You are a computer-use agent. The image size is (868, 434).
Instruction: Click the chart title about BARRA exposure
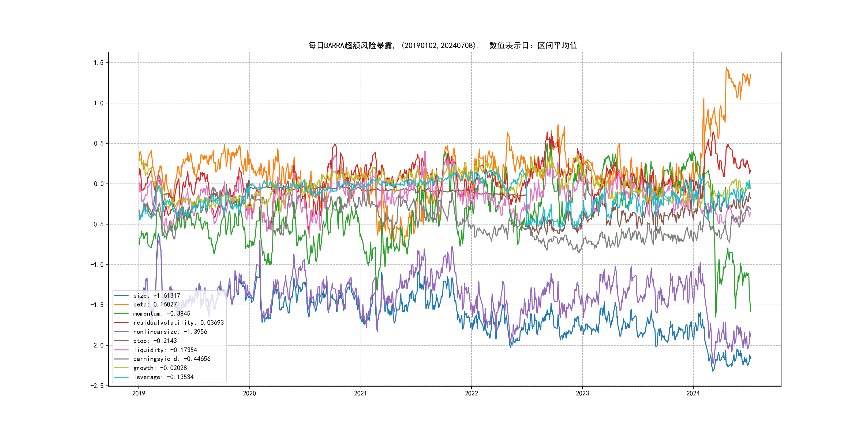pyautogui.click(x=442, y=46)
